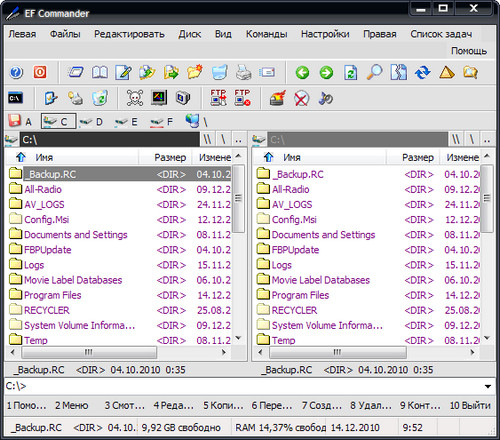Click the monitor performance graph icon
Image resolution: width=500 pixels, height=440 pixels.
(x=159, y=98)
